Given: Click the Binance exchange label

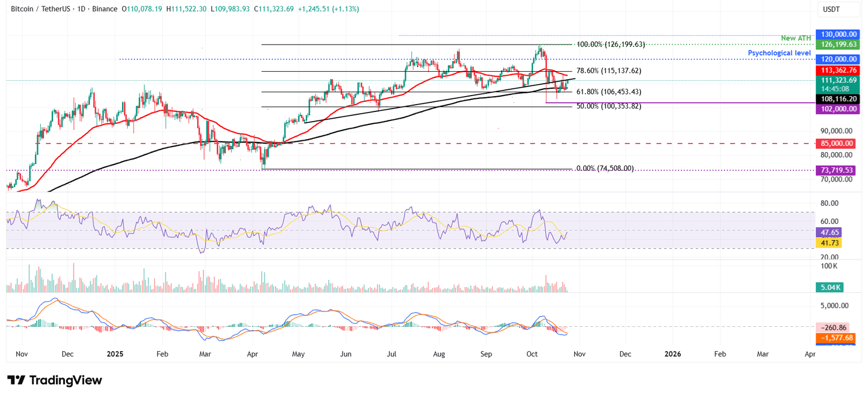Looking at the screenshot, I should pyautogui.click(x=106, y=9).
